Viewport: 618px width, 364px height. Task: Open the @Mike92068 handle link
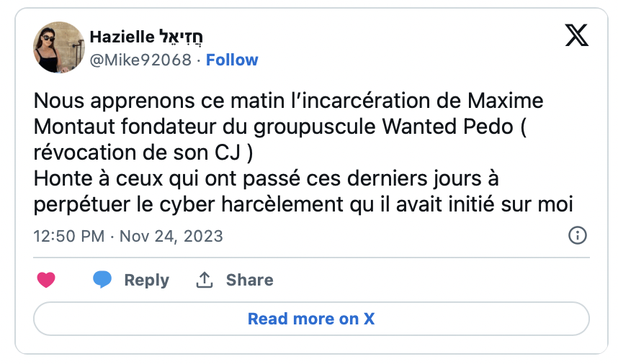(140, 60)
